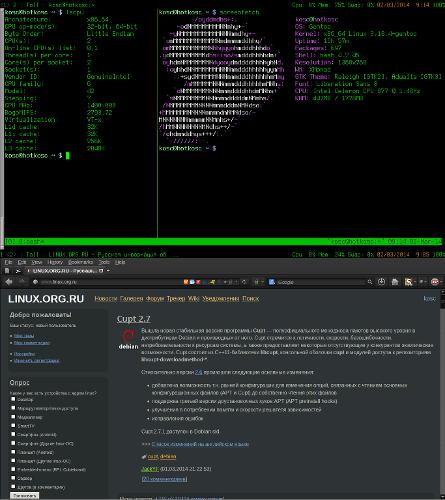This screenshot has width=445, height=500.
Task: Open the View menu
Action: tap(37, 262)
